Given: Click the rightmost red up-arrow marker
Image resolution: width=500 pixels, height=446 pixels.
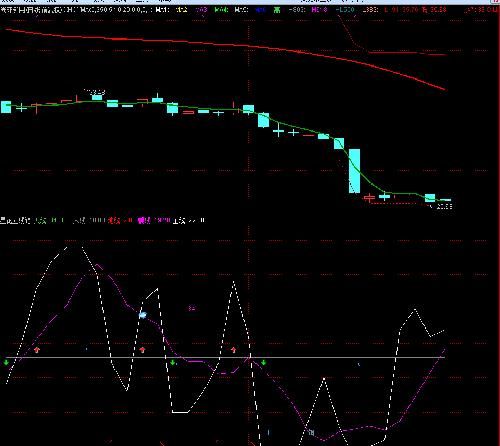Looking at the screenshot, I should coord(234,350).
